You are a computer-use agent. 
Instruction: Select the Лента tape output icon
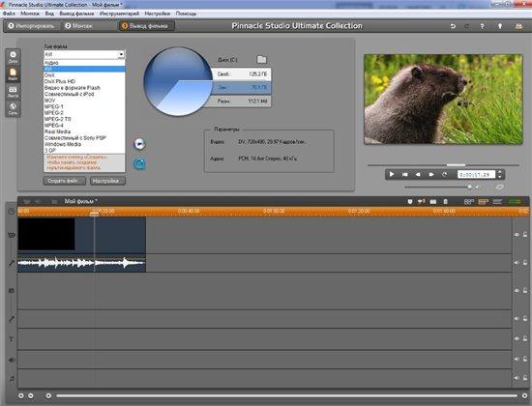pos(13,92)
